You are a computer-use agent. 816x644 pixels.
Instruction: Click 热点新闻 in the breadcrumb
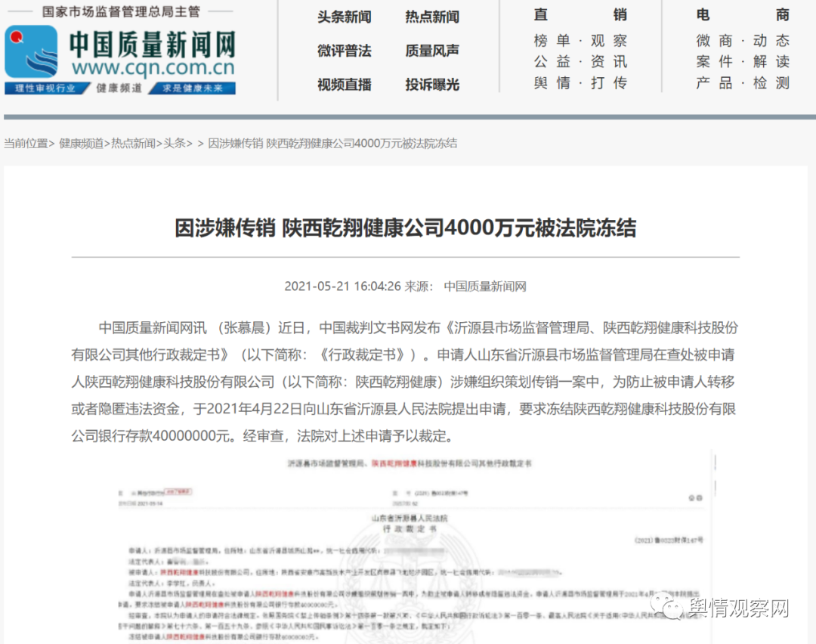(133, 143)
